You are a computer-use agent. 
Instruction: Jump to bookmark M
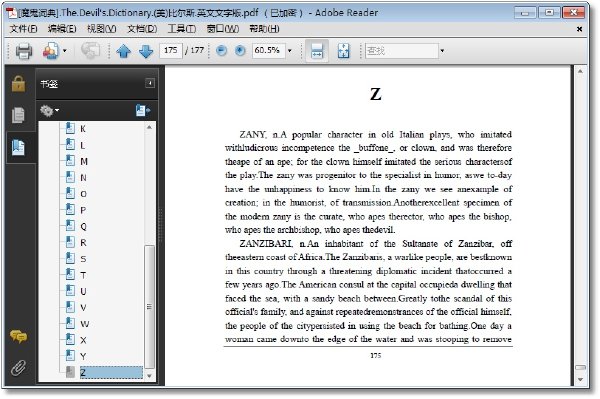pos(84,161)
